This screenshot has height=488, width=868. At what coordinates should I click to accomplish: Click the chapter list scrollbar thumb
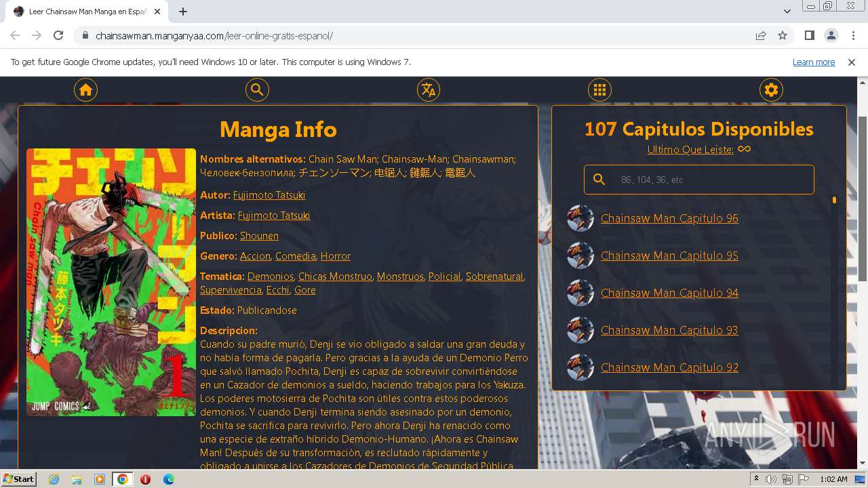click(834, 200)
